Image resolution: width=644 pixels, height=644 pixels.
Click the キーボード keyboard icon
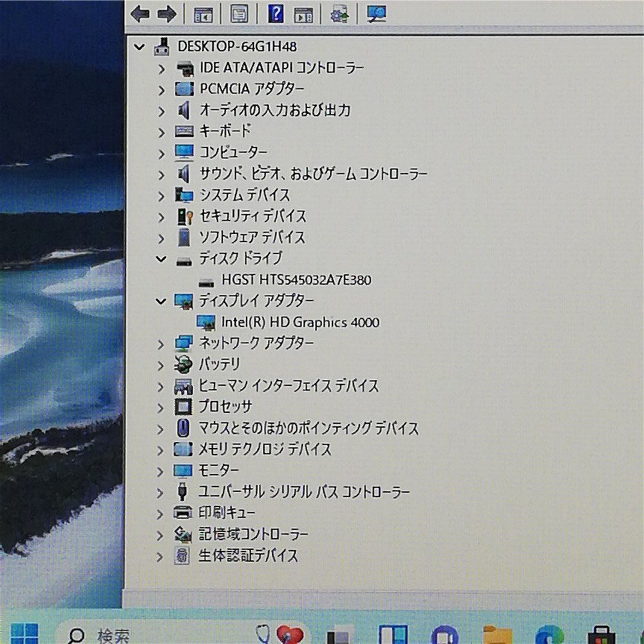[184, 131]
